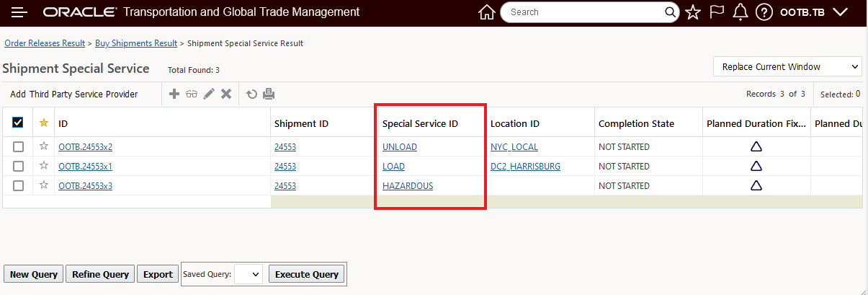Viewport: 868px width, 295px height.
Task: Go to Order Releases Result breadcrumb
Action: tap(45, 43)
